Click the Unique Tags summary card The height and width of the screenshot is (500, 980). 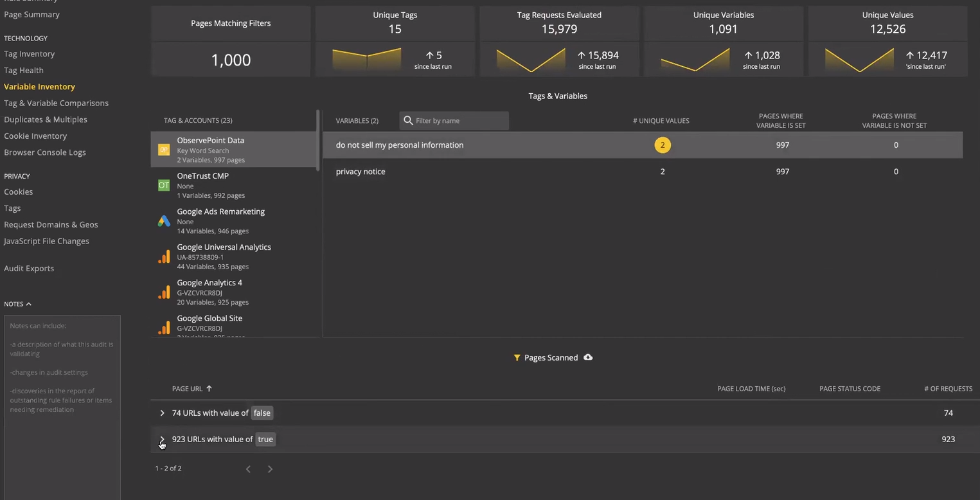tap(395, 42)
